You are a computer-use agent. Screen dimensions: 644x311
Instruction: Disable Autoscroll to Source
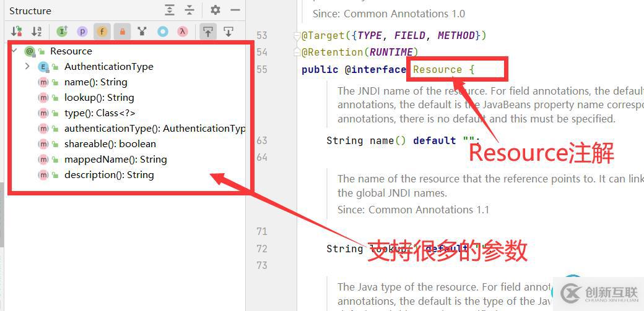click(208, 31)
